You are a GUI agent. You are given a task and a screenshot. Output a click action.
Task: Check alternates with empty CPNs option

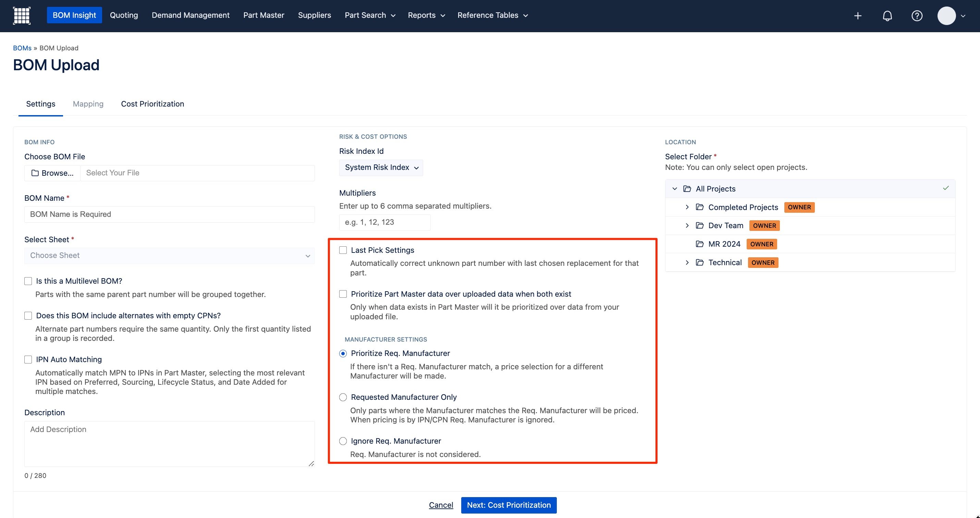pos(28,316)
